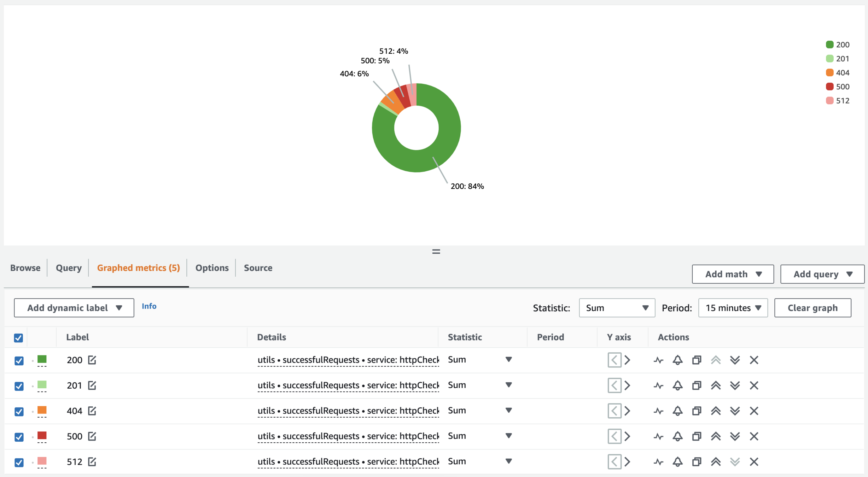868x477 pixels.
Task: Remove the 500 metric from graph
Action: pos(754,436)
